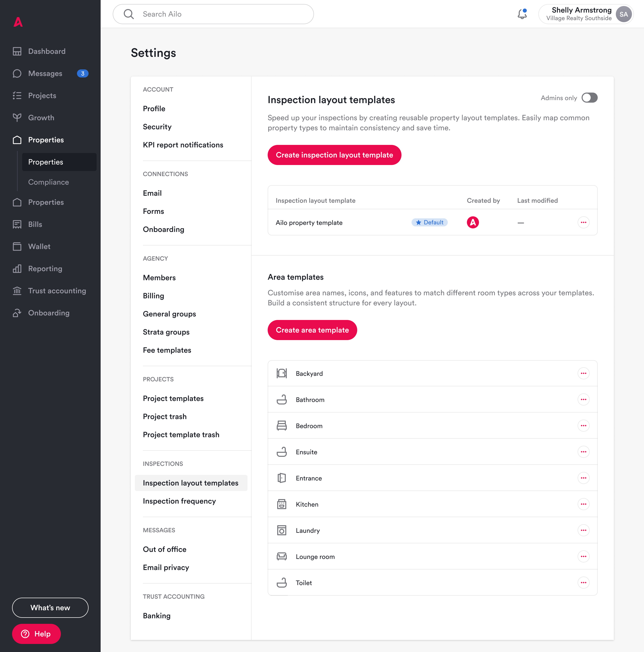644x652 pixels.
Task: Click the Search Ailo field
Action: (x=213, y=14)
